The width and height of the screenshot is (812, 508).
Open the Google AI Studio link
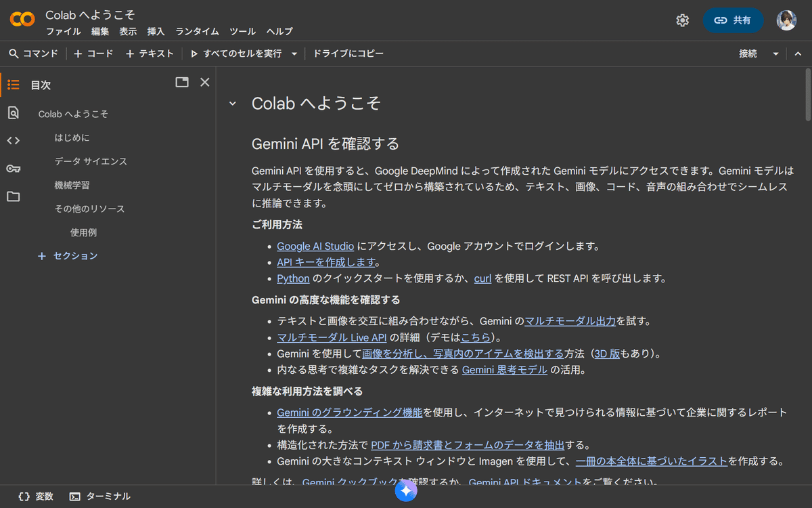[x=315, y=246]
